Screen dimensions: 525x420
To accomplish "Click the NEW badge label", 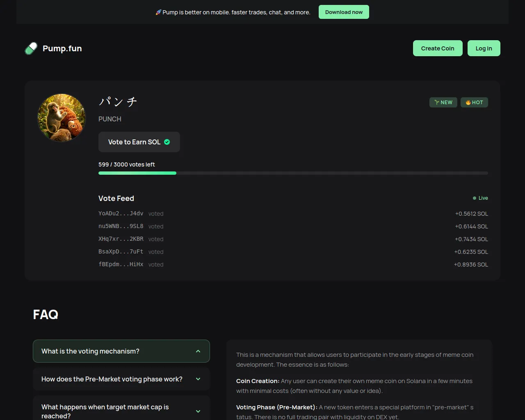I will click(x=443, y=103).
